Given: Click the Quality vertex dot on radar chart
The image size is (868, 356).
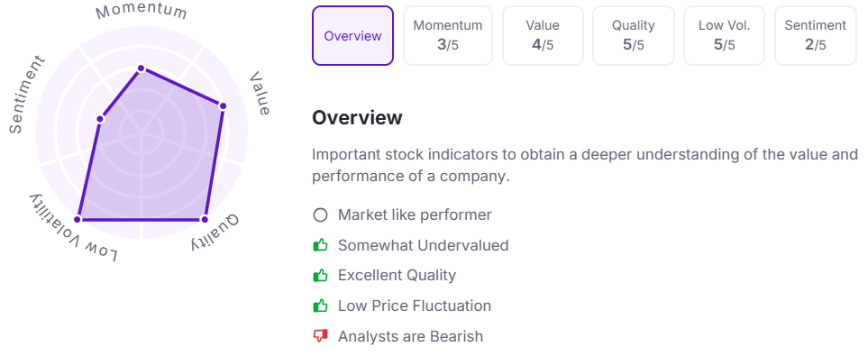Looking at the screenshot, I should [204, 219].
